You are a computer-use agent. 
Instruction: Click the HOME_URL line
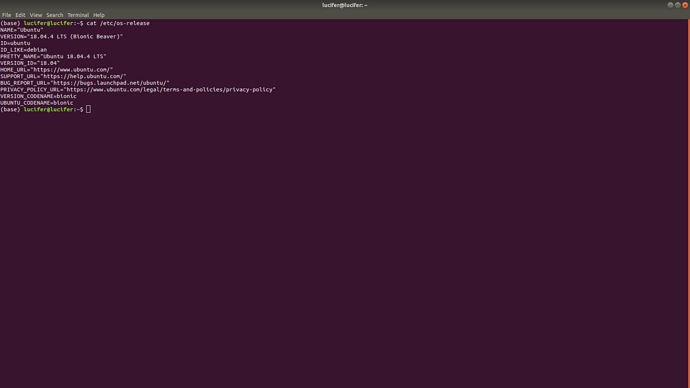tap(56, 70)
